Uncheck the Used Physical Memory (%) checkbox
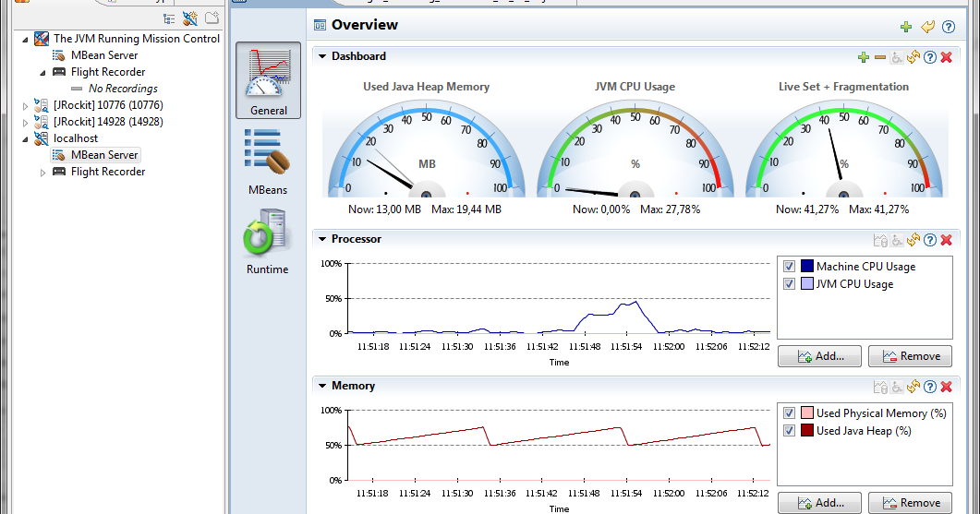Viewport: 980px width, 514px height. [x=789, y=412]
